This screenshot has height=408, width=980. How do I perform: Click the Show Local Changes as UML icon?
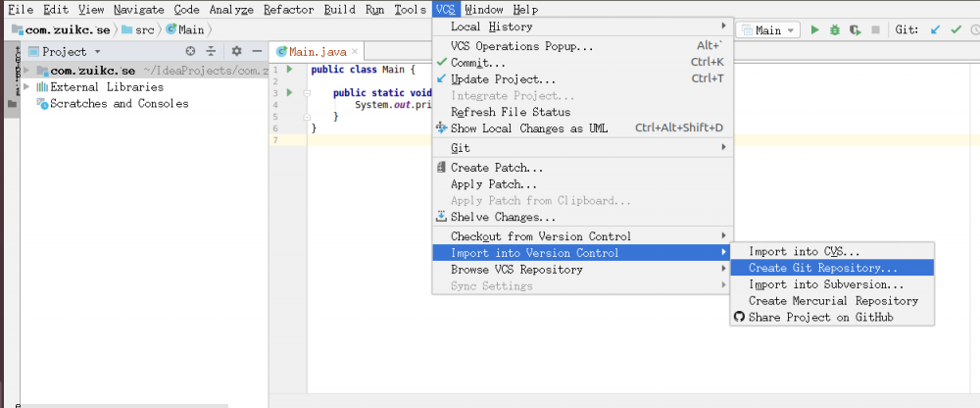tap(441, 127)
